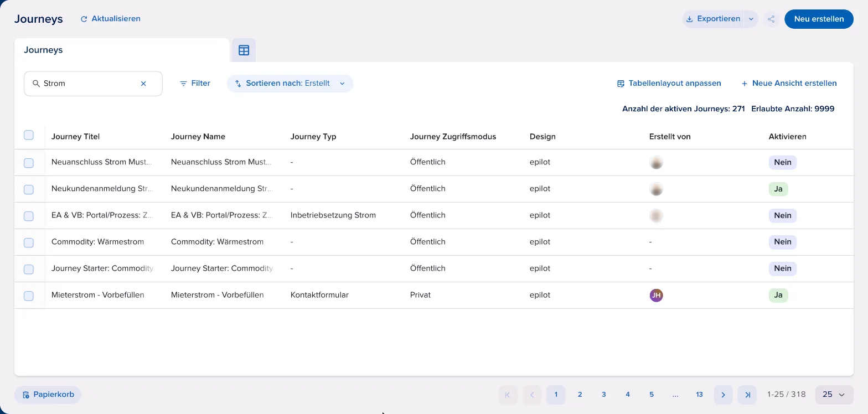
Task: Go to the next page arrow
Action: 723,395
